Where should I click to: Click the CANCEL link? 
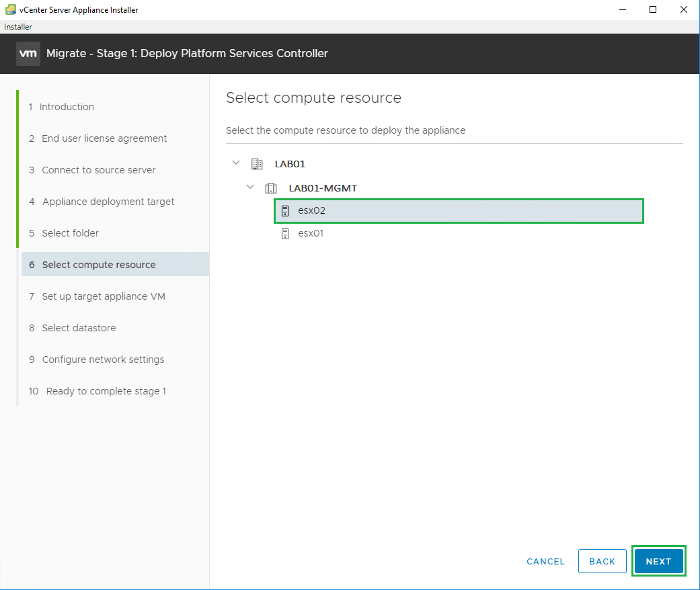point(545,562)
